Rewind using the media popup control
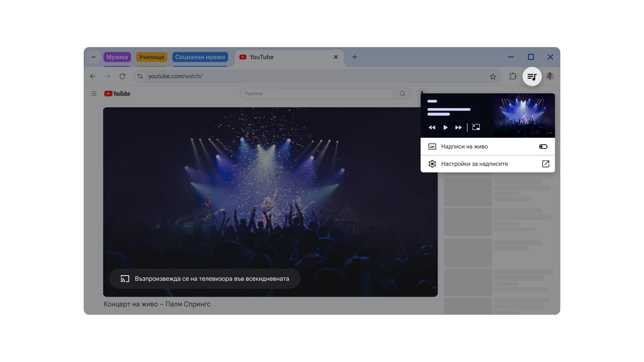Image resolution: width=644 pixels, height=362 pixels. 432,128
